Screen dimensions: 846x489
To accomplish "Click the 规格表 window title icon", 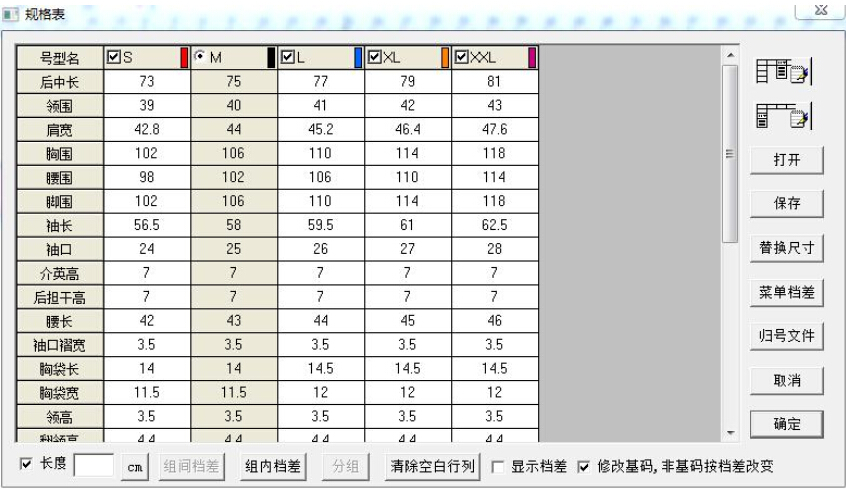I will pos(11,13).
